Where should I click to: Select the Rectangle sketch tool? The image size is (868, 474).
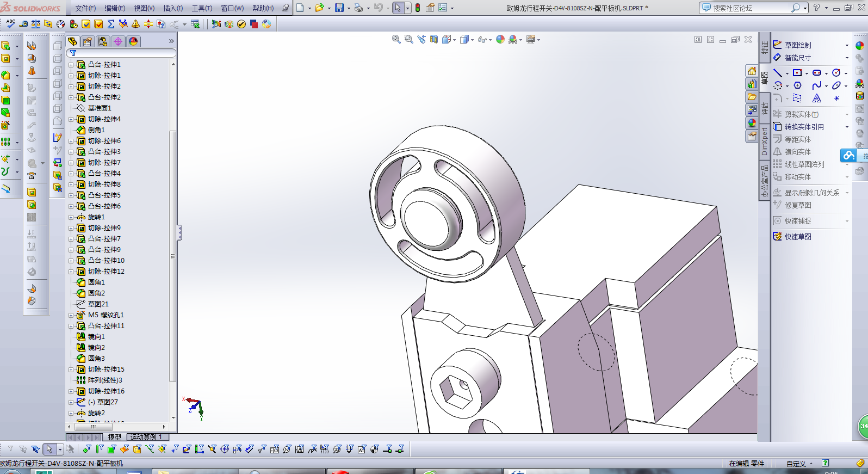point(797,73)
